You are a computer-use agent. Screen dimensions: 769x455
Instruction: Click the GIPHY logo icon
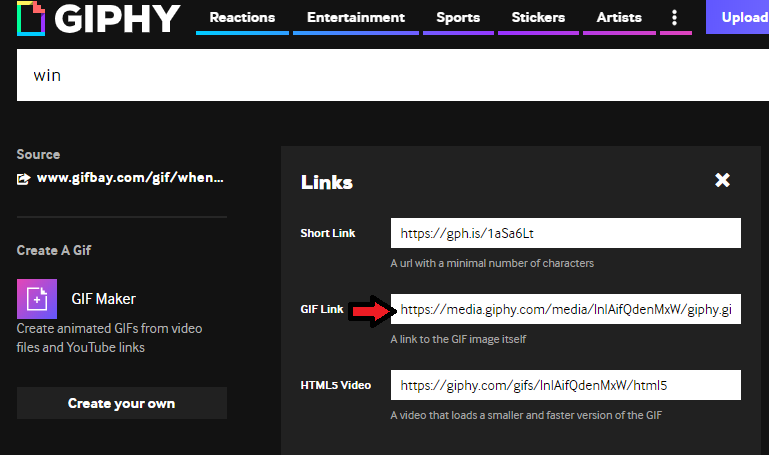[x=31, y=18]
